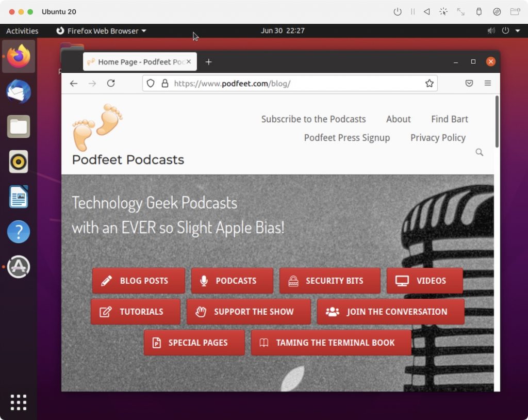The image size is (528, 420).
Task: Click the Firefox reload page icon
Action: point(111,83)
